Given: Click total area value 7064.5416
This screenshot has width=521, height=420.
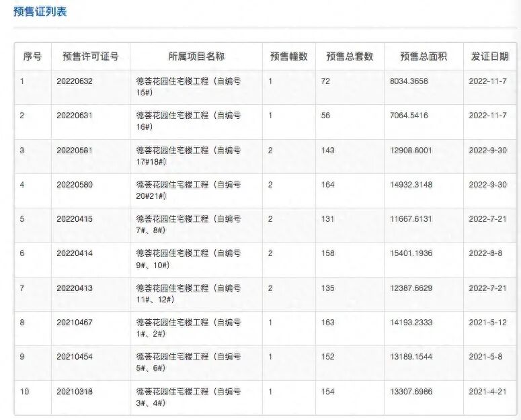Looking at the screenshot, I should (409, 116).
